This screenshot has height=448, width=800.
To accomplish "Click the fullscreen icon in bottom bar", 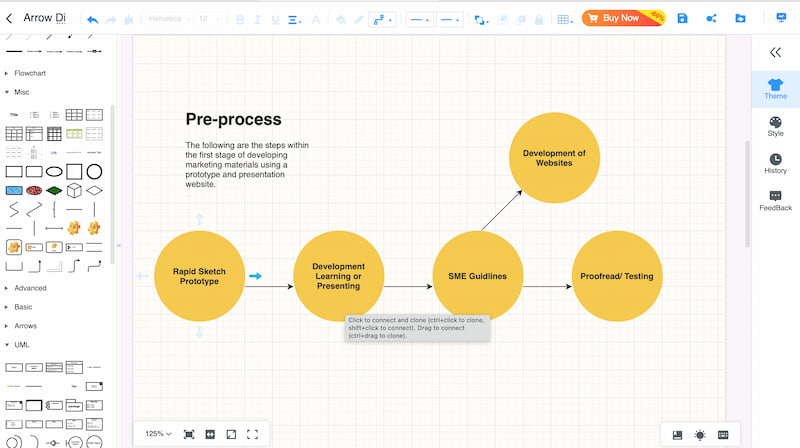I will pyautogui.click(x=252, y=434).
